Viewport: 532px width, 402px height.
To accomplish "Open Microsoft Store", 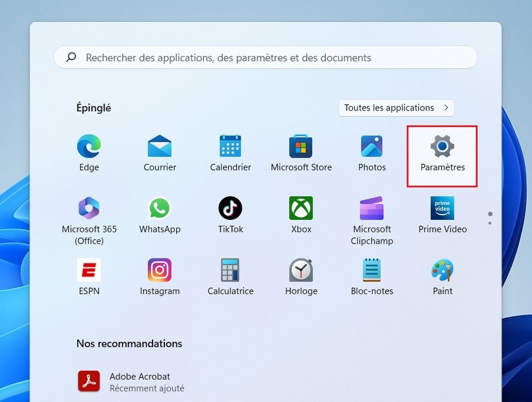I will [301, 153].
